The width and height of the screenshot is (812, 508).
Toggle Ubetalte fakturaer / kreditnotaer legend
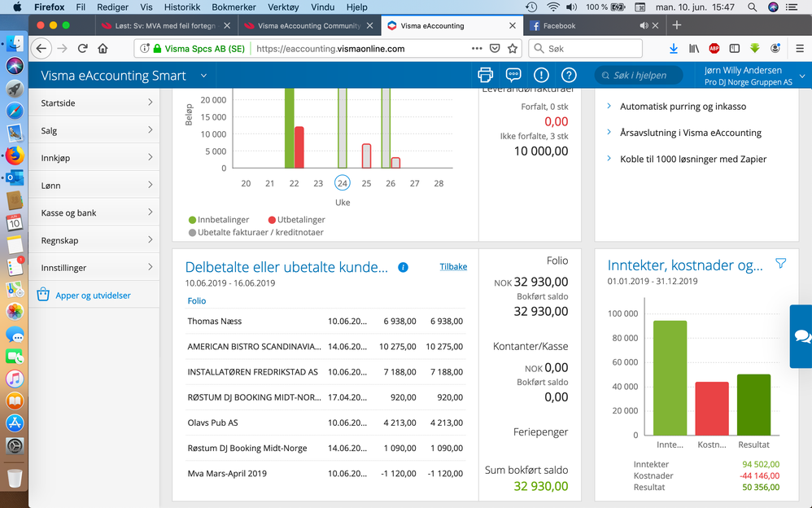(256, 232)
